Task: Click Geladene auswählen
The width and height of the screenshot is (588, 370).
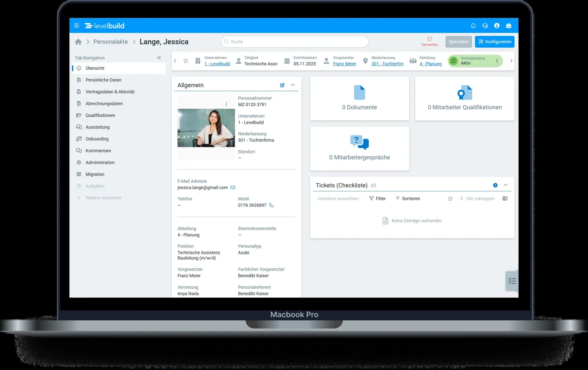Action: [338, 199]
